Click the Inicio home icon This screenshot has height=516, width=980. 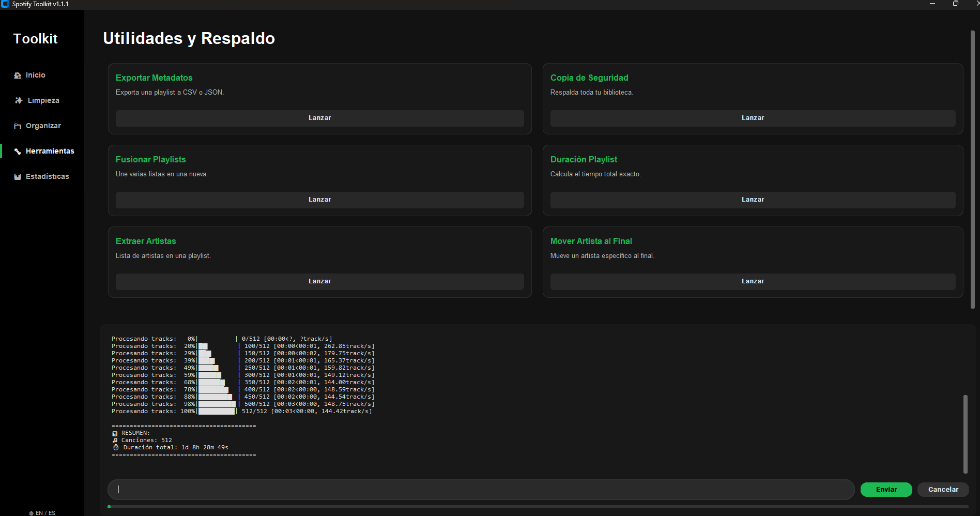pos(18,75)
